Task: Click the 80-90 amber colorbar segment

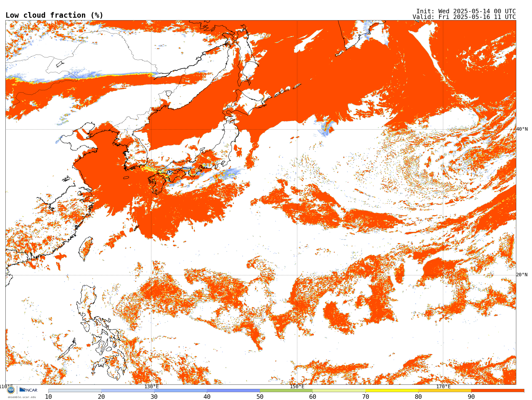Action: 445,391
